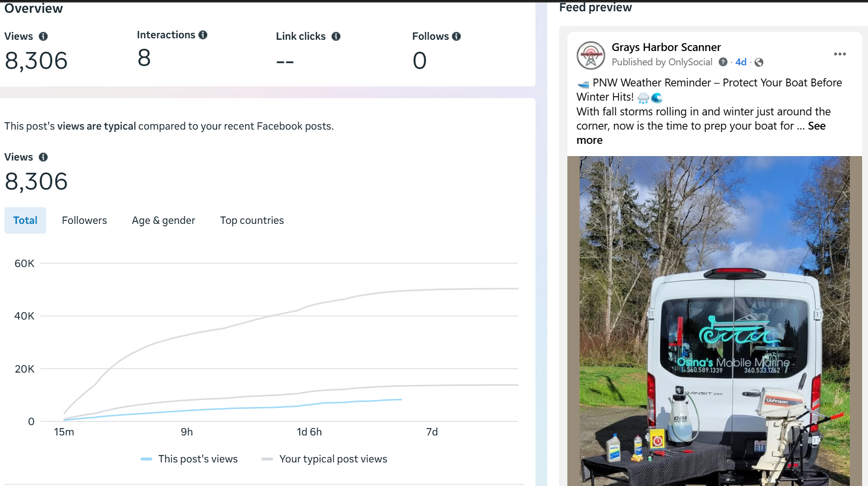868x486 pixels.
Task: Click the blue This post's views legend swatch
Action: click(x=146, y=459)
